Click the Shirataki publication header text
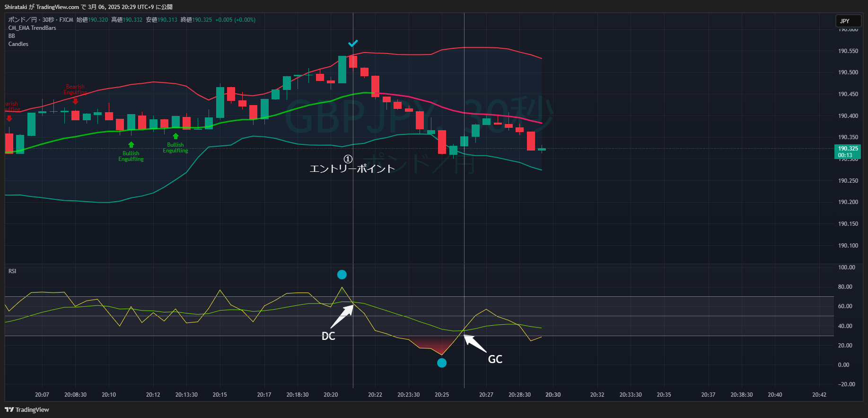 (x=88, y=7)
